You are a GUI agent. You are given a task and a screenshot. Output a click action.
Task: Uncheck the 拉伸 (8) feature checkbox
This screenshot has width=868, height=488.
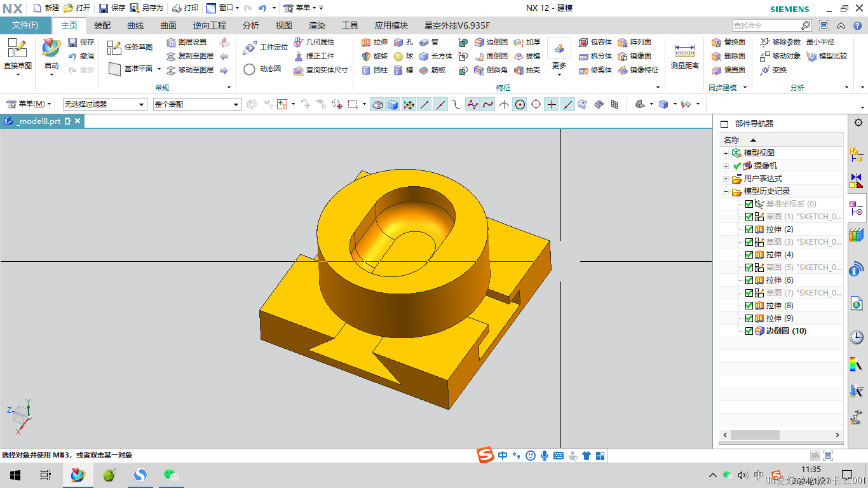[749, 306]
